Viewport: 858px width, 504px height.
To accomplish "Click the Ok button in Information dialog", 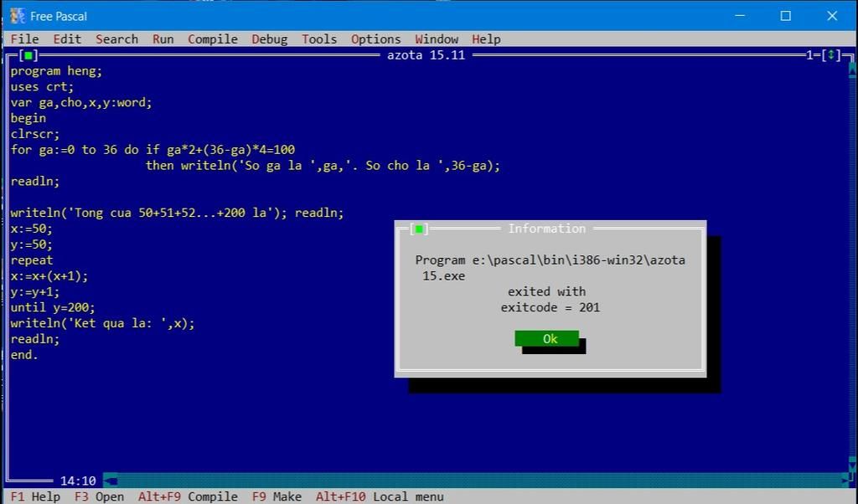I will tap(546, 339).
